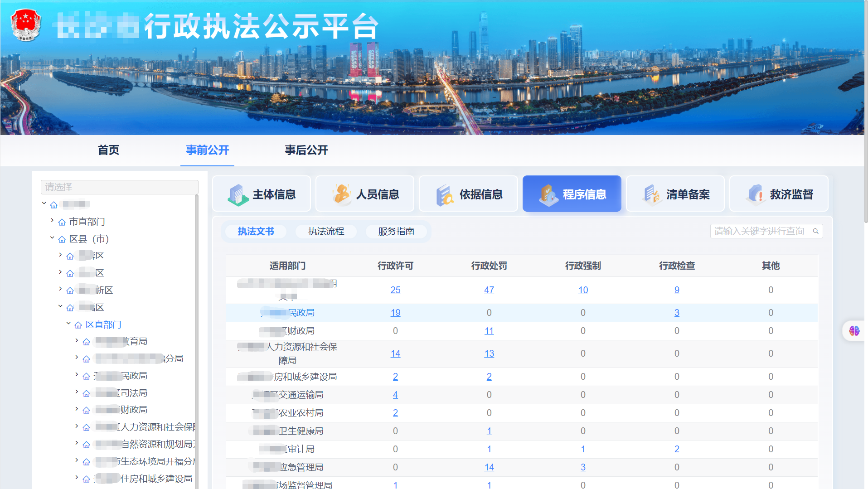Screen dimensions: 868x489
Task: Click the house icon beside 区直部门
Action: click(78, 324)
